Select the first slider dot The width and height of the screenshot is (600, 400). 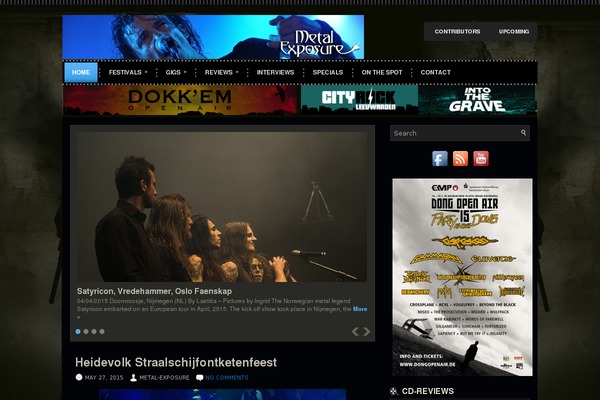pyautogui.click(x=78, y=331)
